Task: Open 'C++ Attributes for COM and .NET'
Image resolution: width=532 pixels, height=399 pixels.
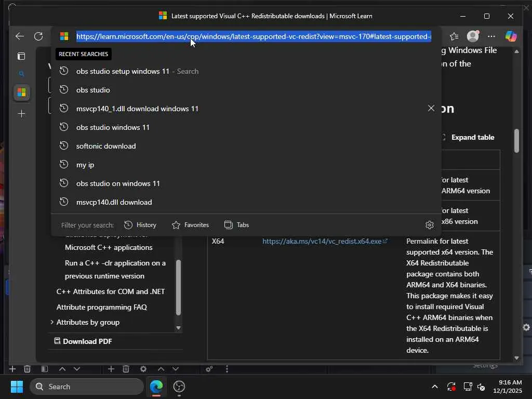Action: 111,291
